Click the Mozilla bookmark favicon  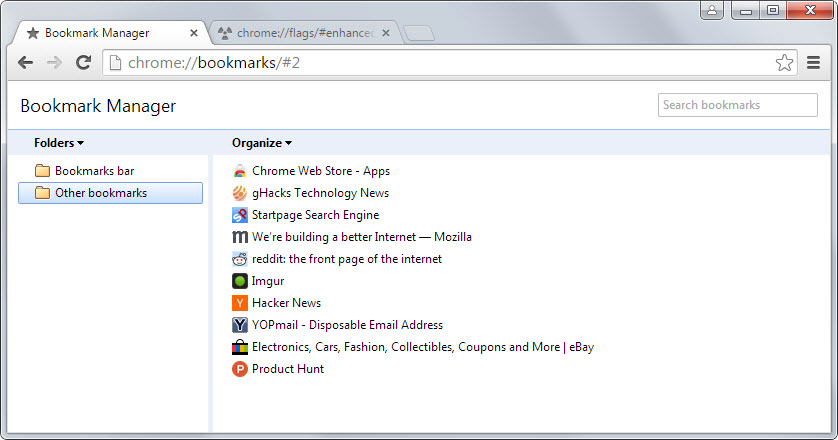(239, 237)
